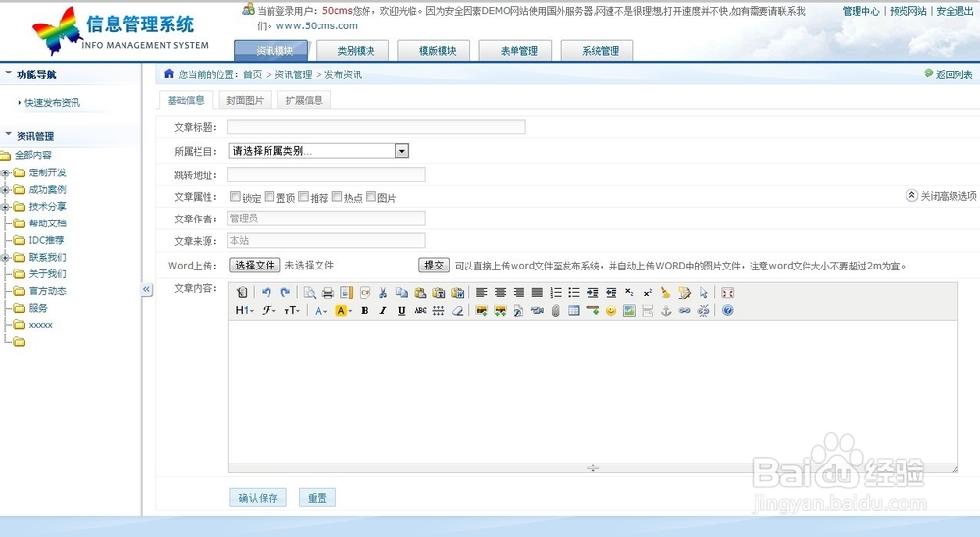Click the copy icon in editor toolbar
The height and width of the screenshot is (537, 980).
click(401, 293)
